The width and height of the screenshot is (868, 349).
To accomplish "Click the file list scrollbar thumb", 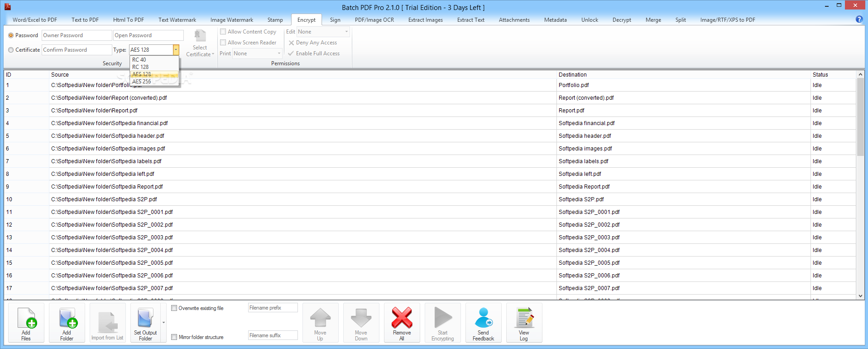I will click(860, 117).
